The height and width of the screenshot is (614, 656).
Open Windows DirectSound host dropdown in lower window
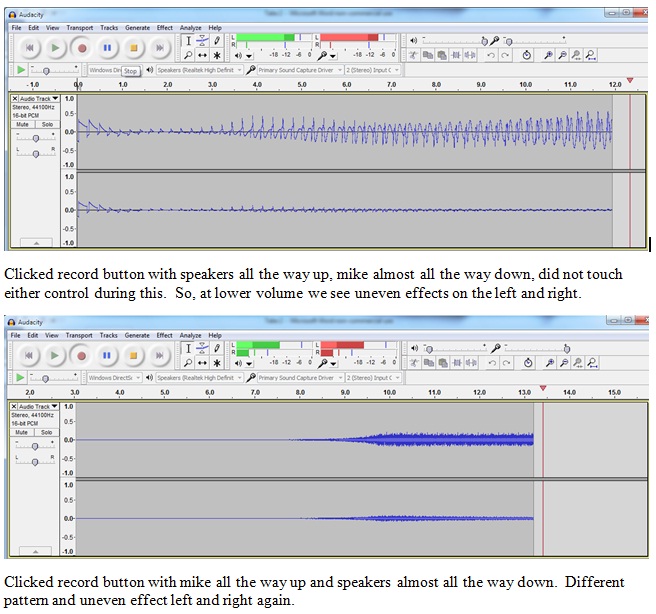click(x=114, y=378)
